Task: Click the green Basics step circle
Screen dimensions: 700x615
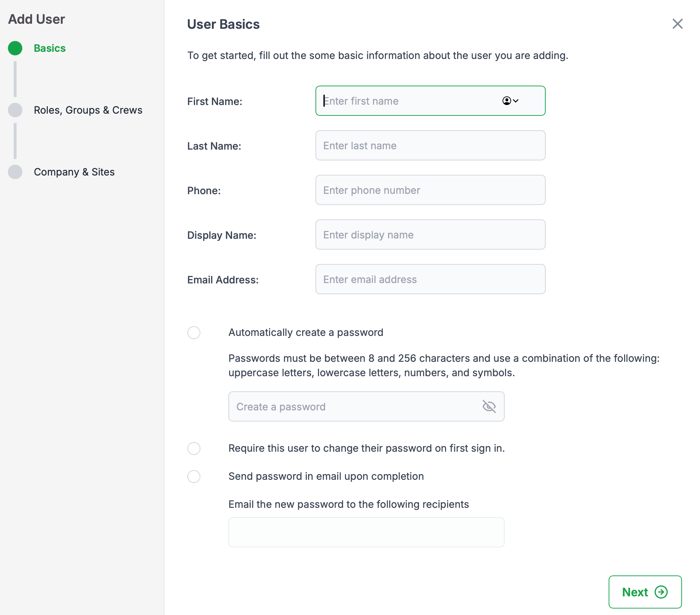Action: coord(15,48)
